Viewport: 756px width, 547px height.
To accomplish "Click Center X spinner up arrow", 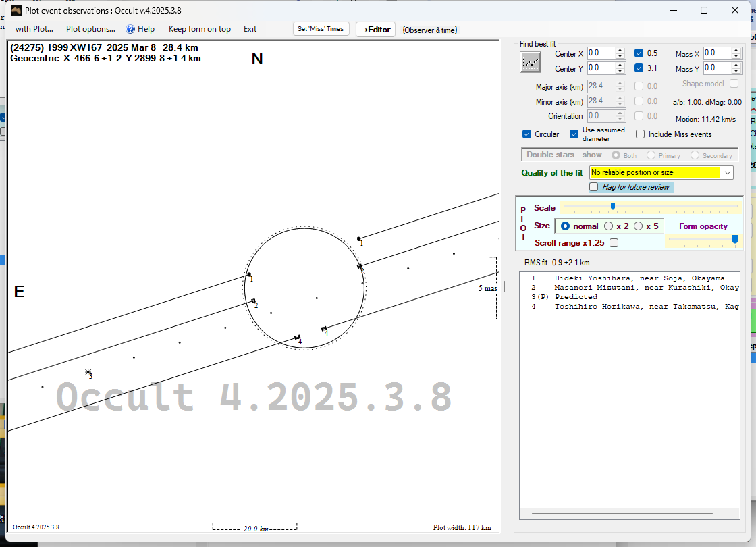I will (620, 51).
